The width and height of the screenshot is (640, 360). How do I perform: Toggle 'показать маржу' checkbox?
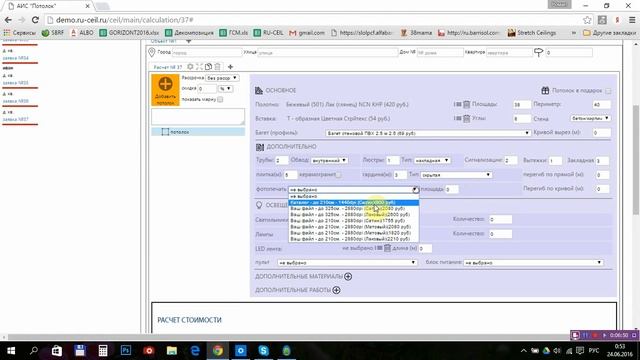220,99
